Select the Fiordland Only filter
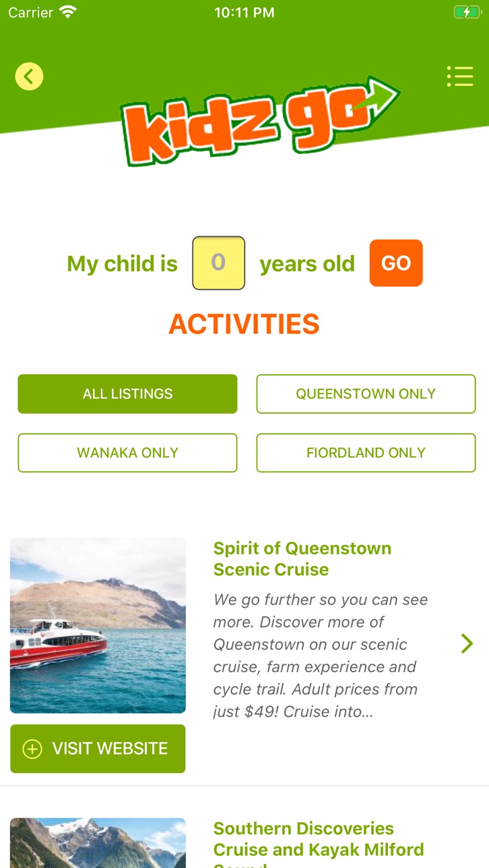This screenshot has height=868, width=489. [x=366, y=453]
